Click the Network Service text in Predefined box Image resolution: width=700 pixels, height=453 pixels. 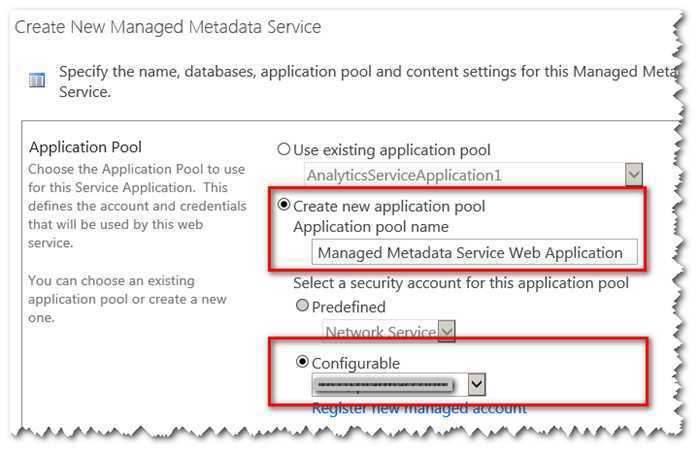pos(378,331)
